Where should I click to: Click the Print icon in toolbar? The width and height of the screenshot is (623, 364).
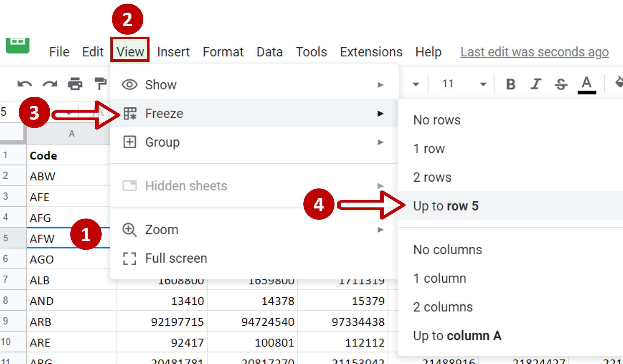75,84
